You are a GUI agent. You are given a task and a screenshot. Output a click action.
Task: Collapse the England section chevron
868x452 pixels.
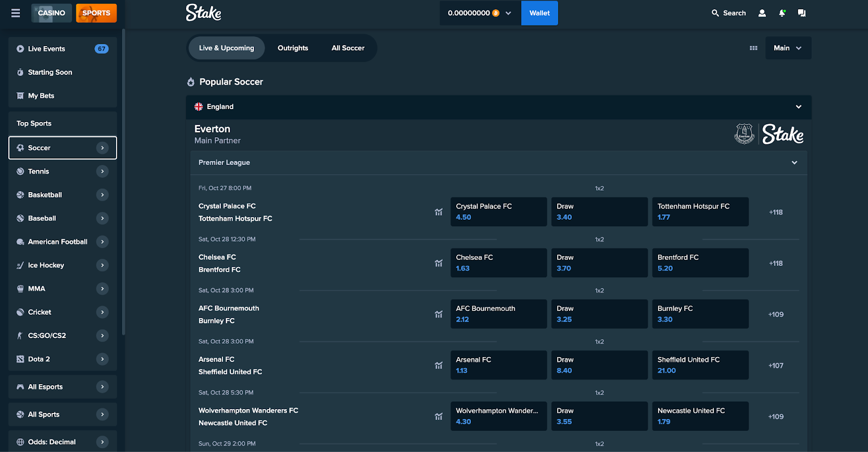799,107
